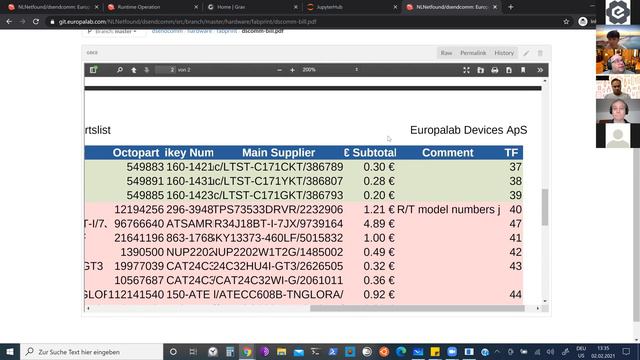This screenshot has width=640, height=360.
Task: Open the PDF find/search tool
Action: coord(120,70)
